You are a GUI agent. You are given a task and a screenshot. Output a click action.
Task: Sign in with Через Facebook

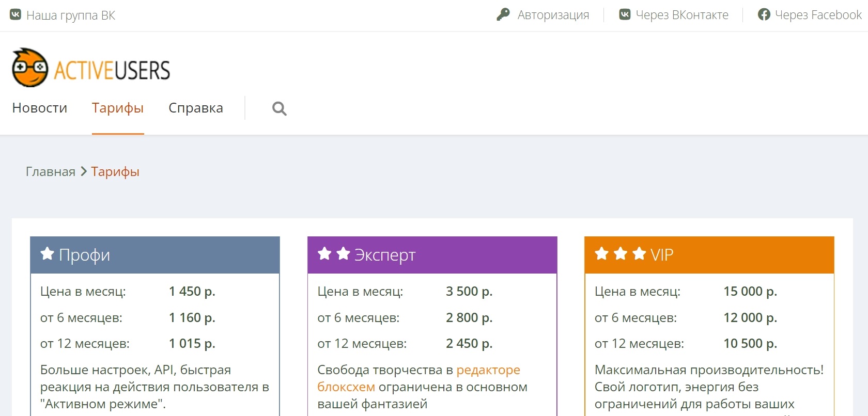(818, 15)
